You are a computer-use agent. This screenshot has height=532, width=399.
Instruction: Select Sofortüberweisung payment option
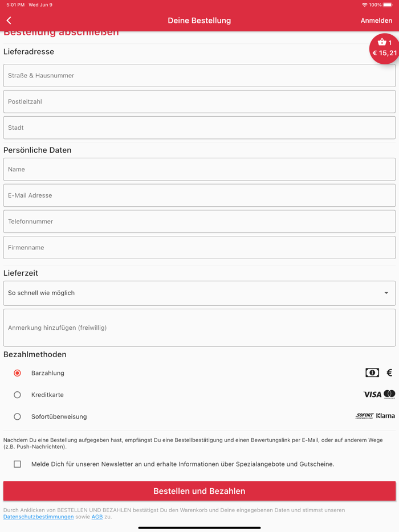pos(17,416)
